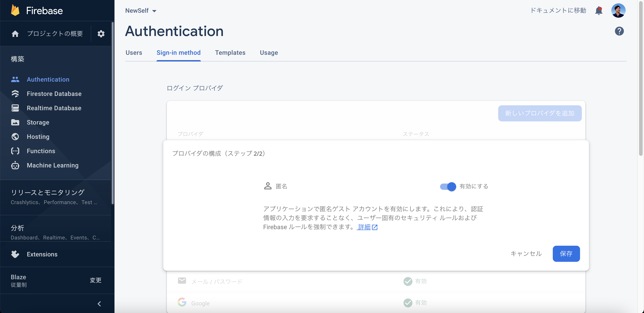
Task: Click the help question mark icon
Action: coord(619,31)
